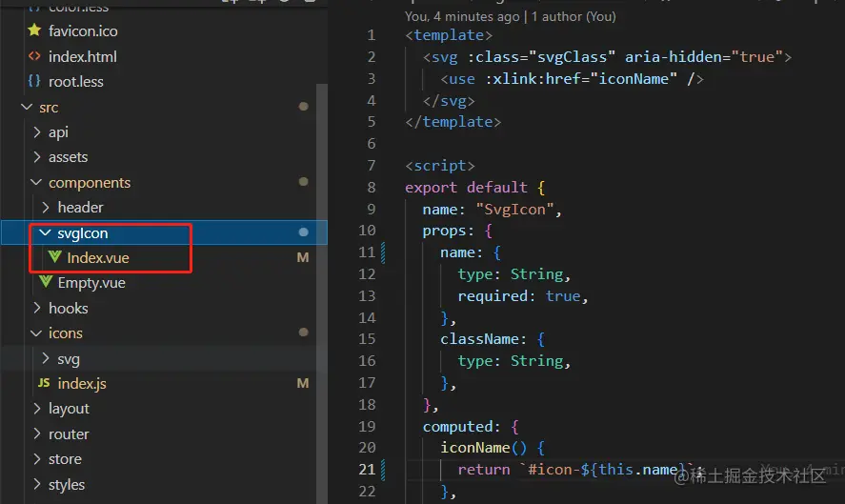Click the git change marker on line 11

[383, 252]
